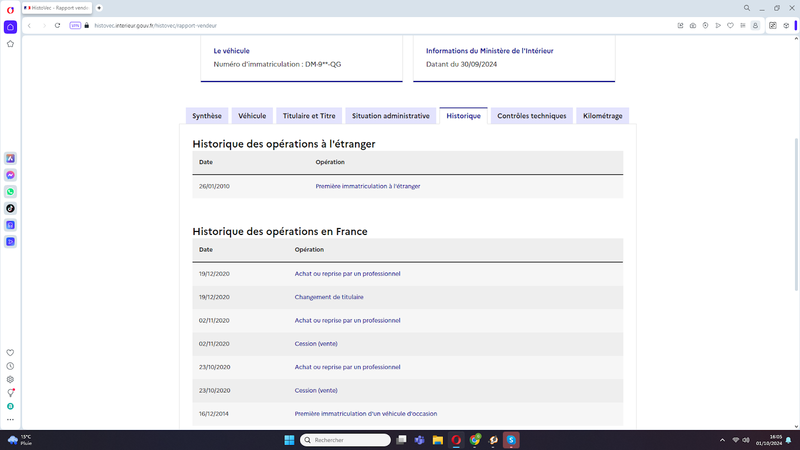Image resolution: width=800 pixels, height=450 pixels.
Task: Open the heart icon in the left sidebar
Action: coord(10,353)
